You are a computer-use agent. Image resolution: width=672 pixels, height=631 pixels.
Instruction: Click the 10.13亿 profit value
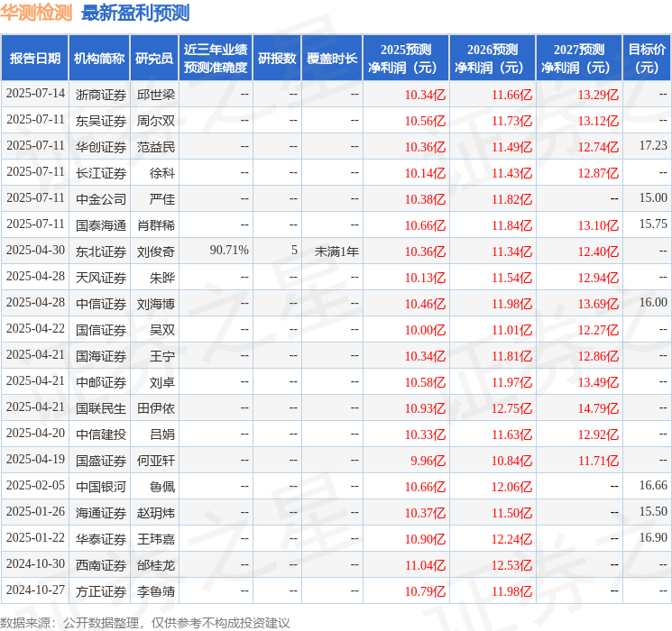click(x=425, y=278)
